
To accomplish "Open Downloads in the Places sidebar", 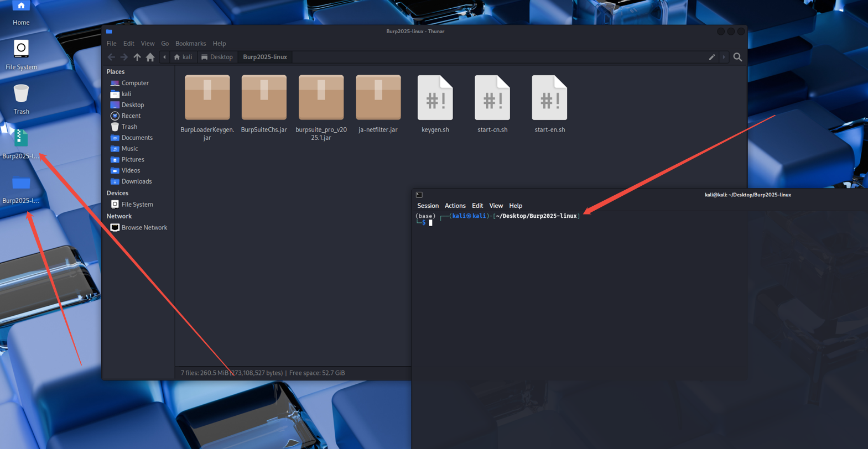I will (x=136, y=181).
